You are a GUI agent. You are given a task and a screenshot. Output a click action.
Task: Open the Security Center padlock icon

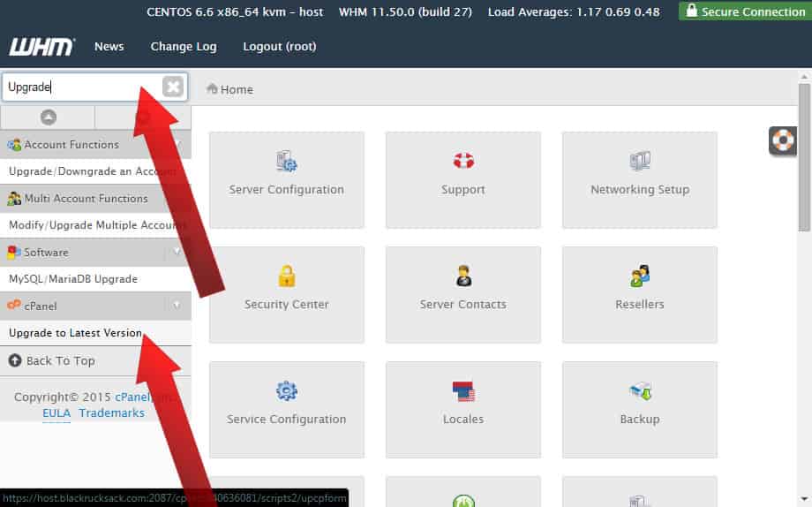tap(286, 276)
